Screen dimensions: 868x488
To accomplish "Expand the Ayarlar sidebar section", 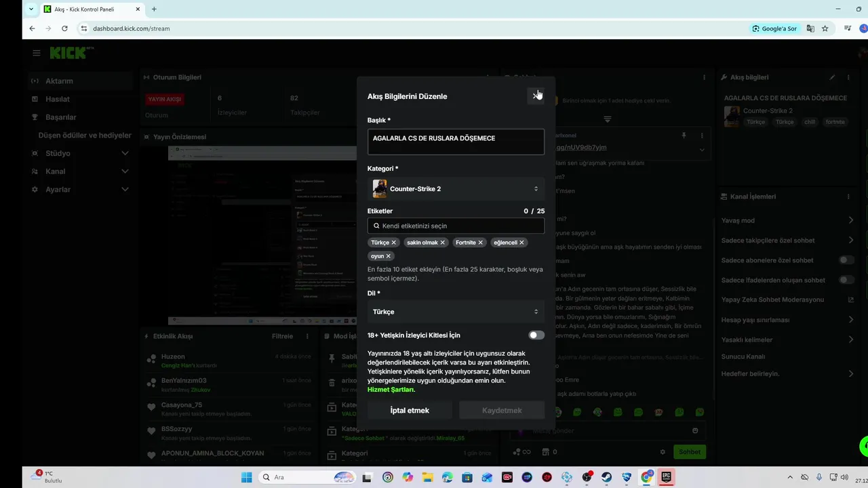I will (x=80, y=190).
